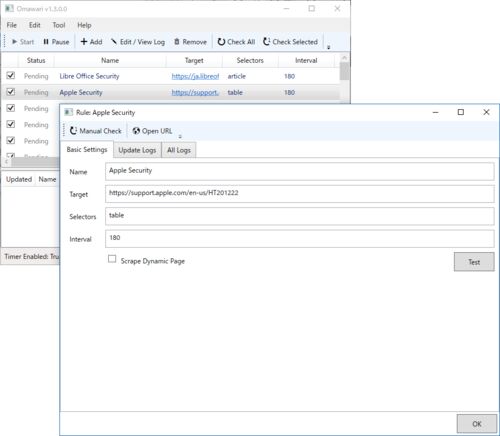Open the Help menu
500x436 pixels.
pyautogui.click(x=84, y=25)
